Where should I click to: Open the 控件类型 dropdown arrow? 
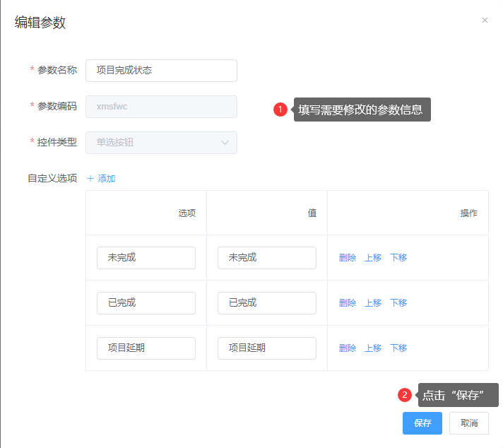point(225,143)
